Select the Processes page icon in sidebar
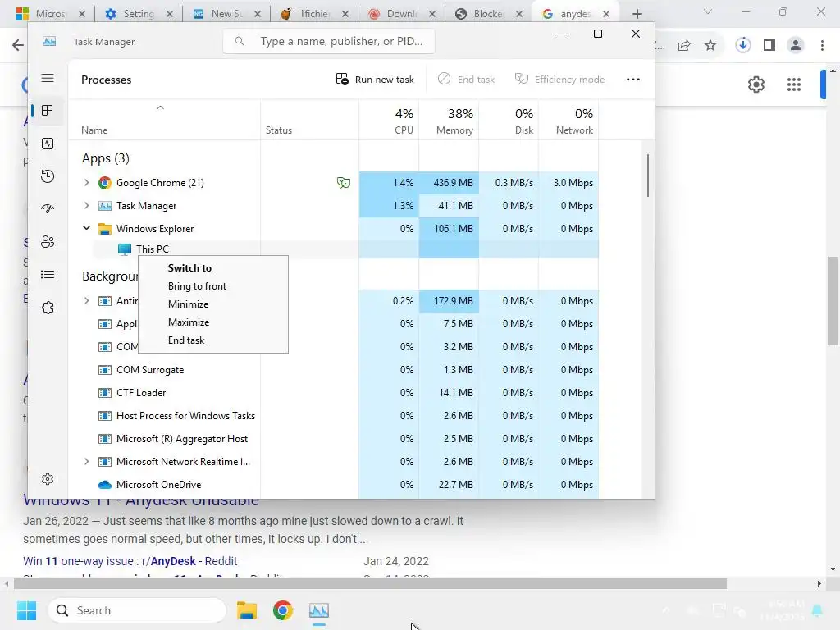Viewport: 840px width, 630px height. point(48,111)
